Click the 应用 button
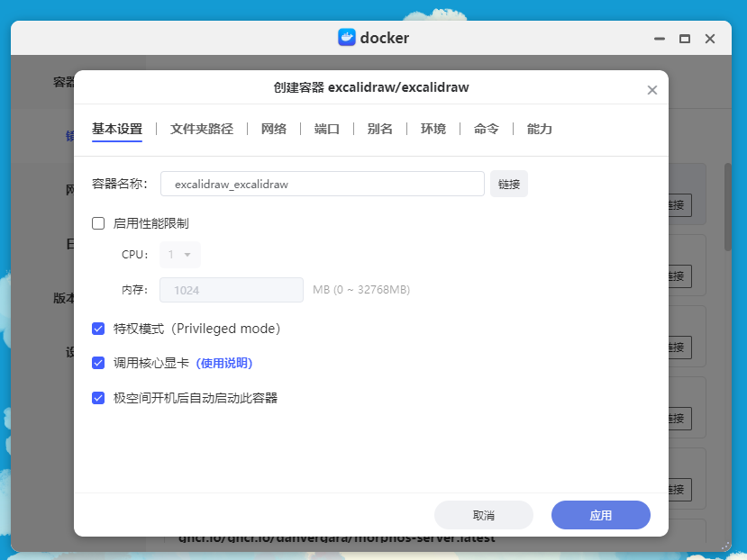 pyautogui.click(x=601, y=515)
